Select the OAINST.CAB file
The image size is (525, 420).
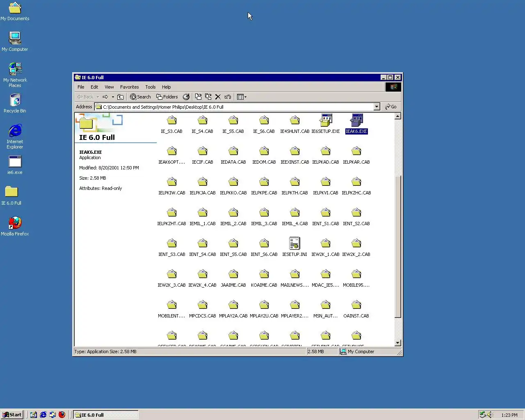356,309
